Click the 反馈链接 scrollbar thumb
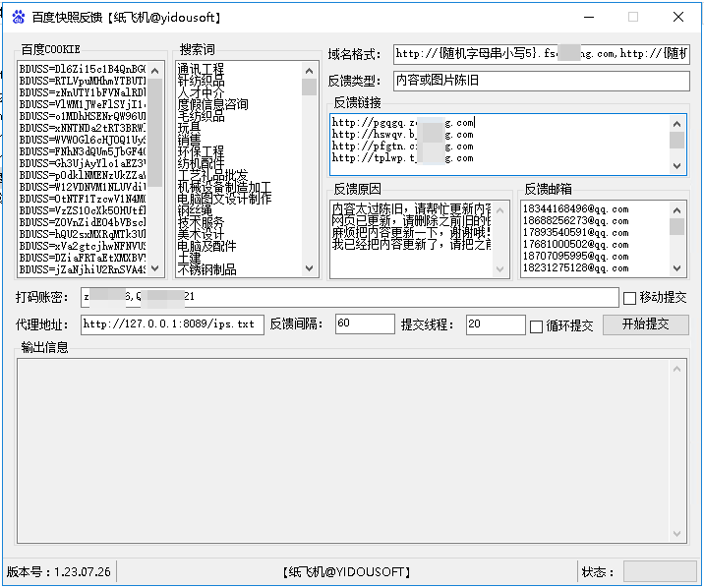This screenshot has height=588, width=704. pos(677,140)
